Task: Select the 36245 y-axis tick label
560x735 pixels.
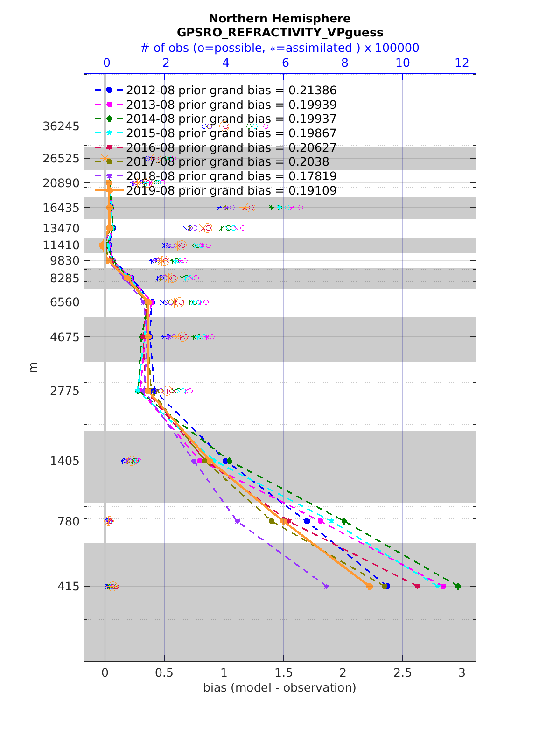Action: tap(61, 126)
